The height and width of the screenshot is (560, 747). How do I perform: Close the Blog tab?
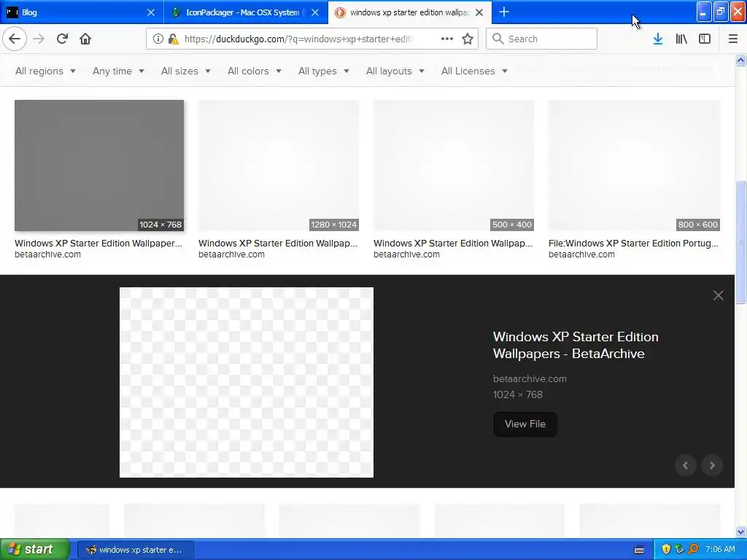click(150, 12)
